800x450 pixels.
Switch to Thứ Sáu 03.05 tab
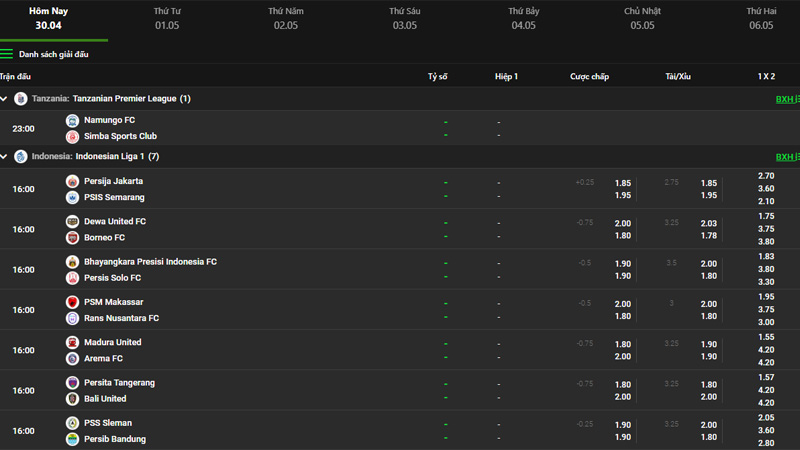point(405,18)
